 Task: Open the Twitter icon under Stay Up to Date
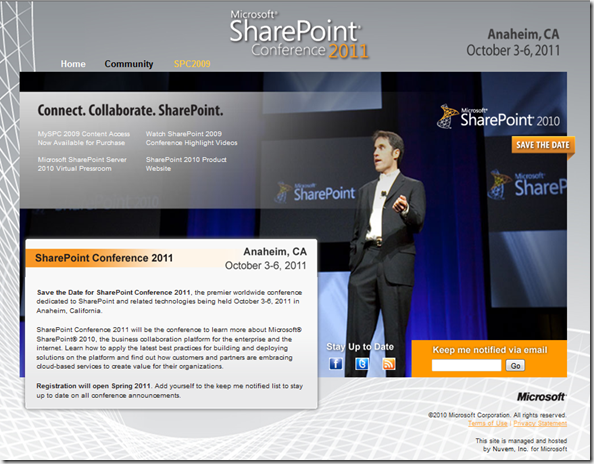(362, 364)
